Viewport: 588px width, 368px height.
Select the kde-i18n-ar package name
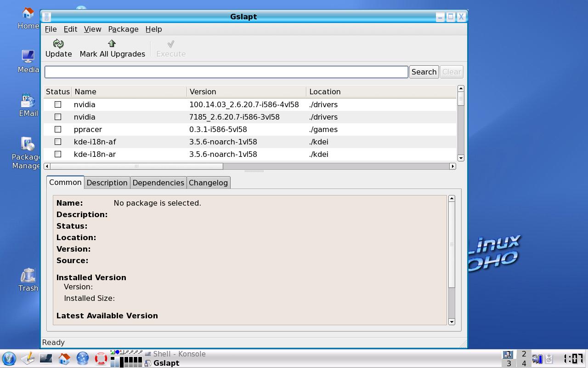95,154
